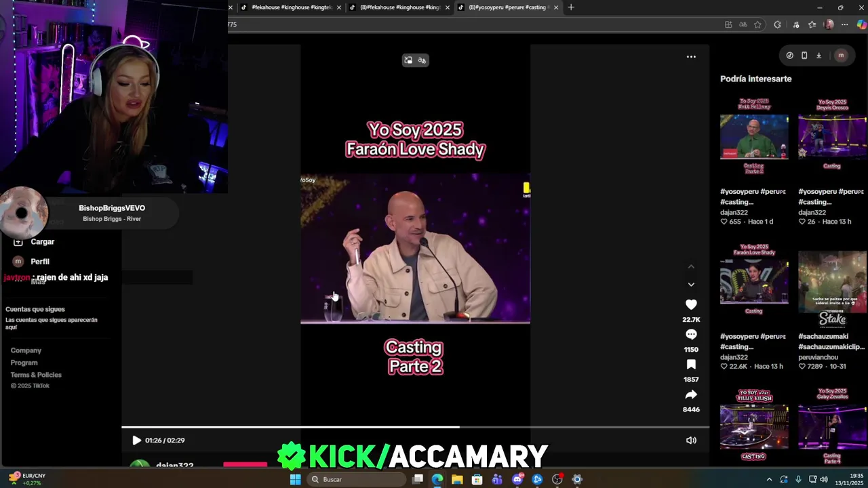Open the Windows Start menu
The height and width of the screenshot is (488, 868).
tap(295, 479)
